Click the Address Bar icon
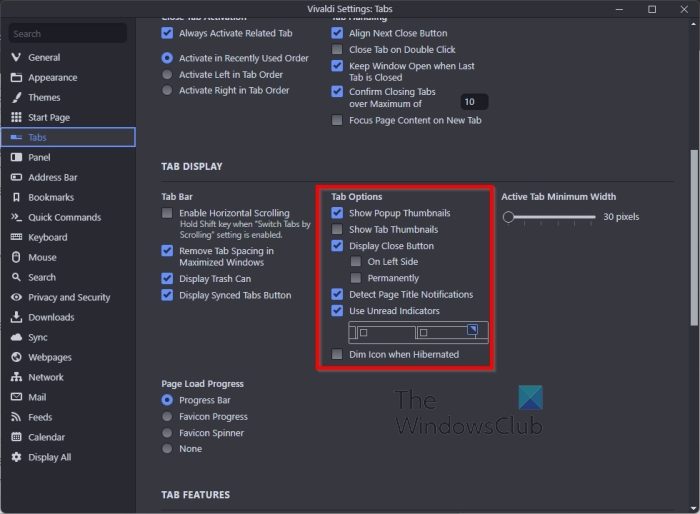 (16, 177)
